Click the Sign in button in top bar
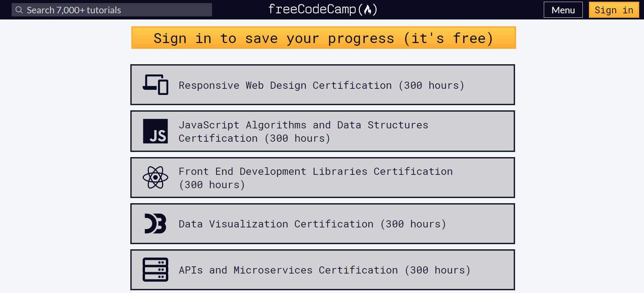Screen dimensions: 644x293 coord(614,10)
